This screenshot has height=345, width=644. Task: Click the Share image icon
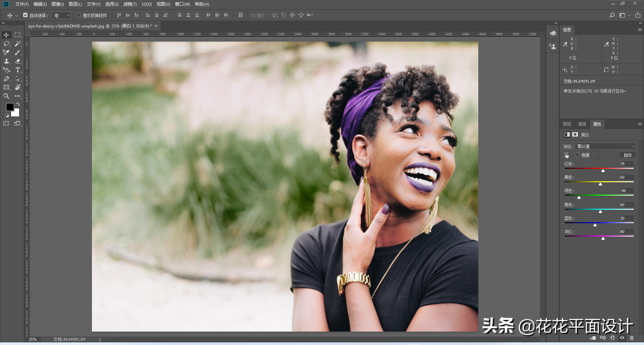[638, 15]
